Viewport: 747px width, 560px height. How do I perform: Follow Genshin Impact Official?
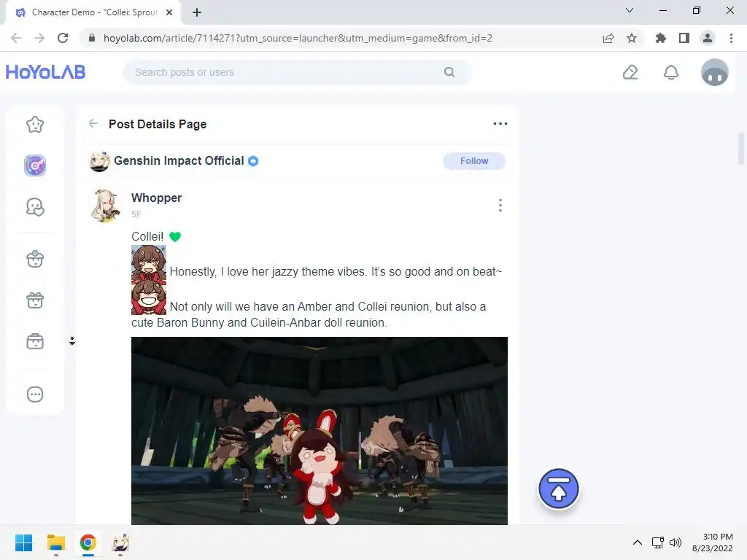[474, 161]
